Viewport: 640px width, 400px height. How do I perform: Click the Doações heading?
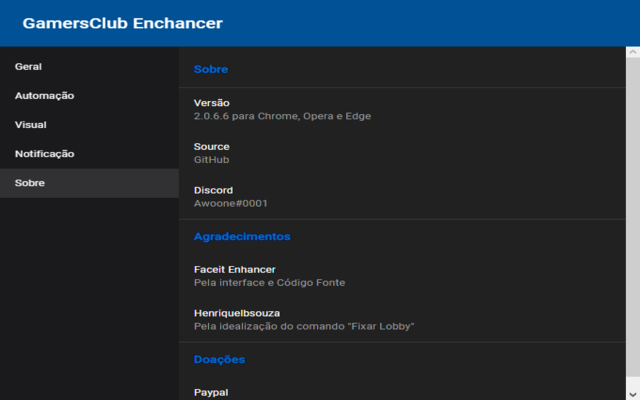(219, 359)
